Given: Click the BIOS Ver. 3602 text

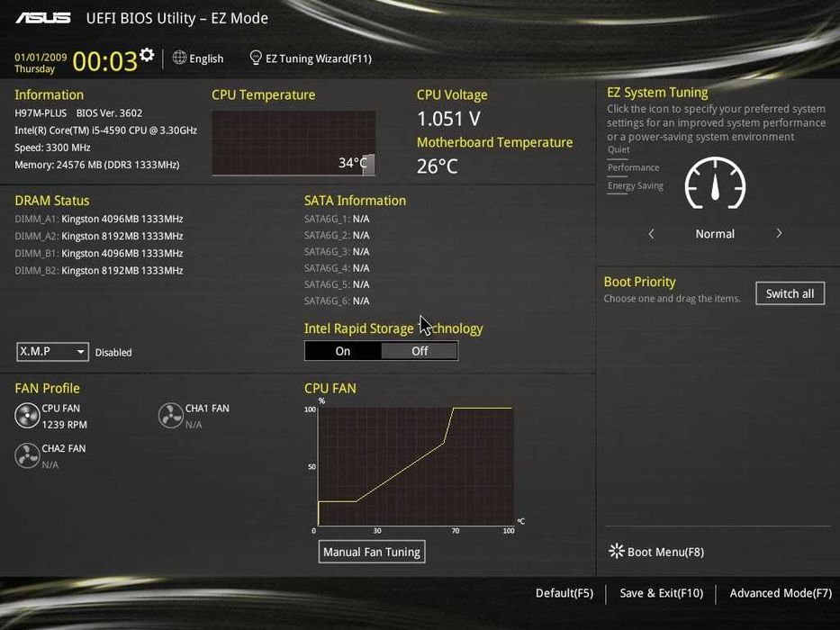Looking at the screenshot, I should click(x=109, y=113).
